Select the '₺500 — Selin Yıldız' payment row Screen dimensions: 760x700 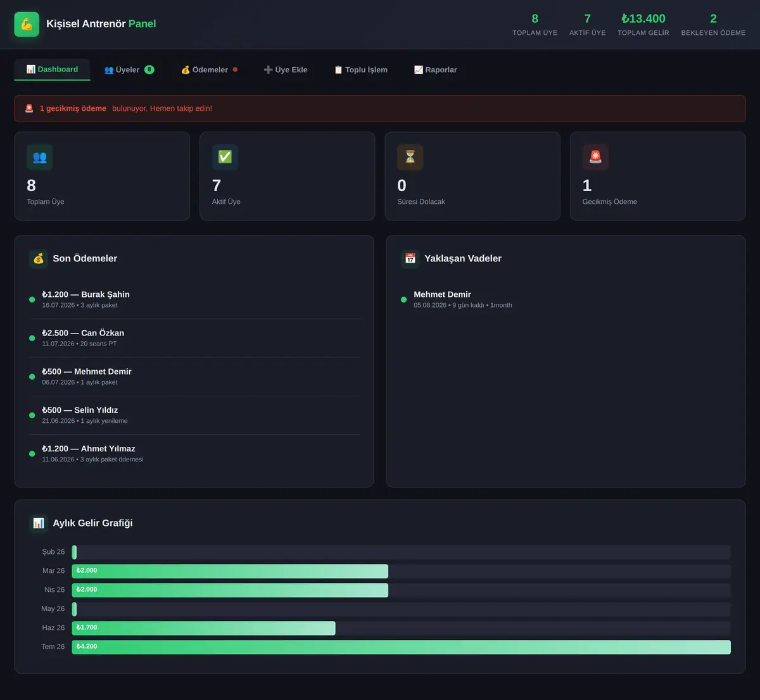pos(194,415)
